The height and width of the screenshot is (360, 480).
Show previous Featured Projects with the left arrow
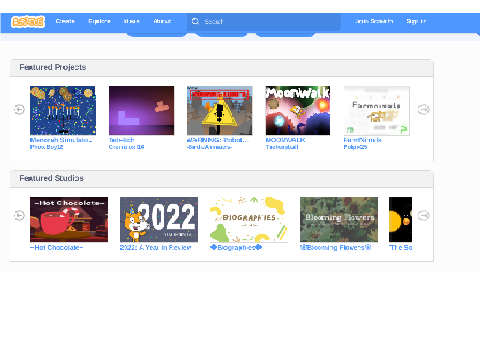19,109
